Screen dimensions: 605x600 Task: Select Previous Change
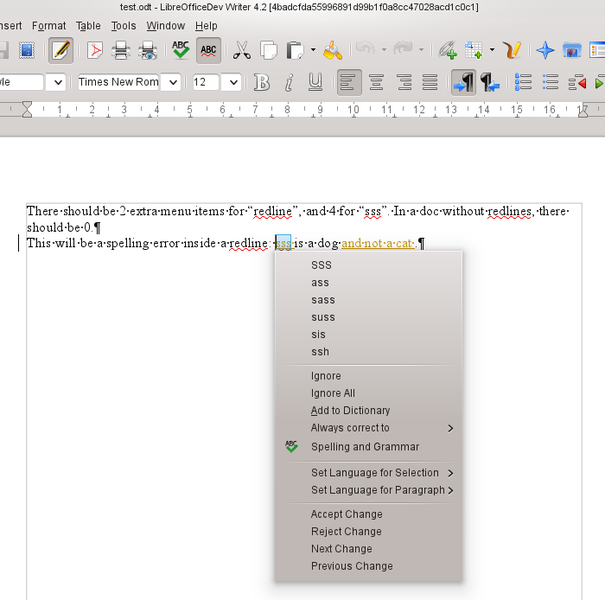click(368, 566)
